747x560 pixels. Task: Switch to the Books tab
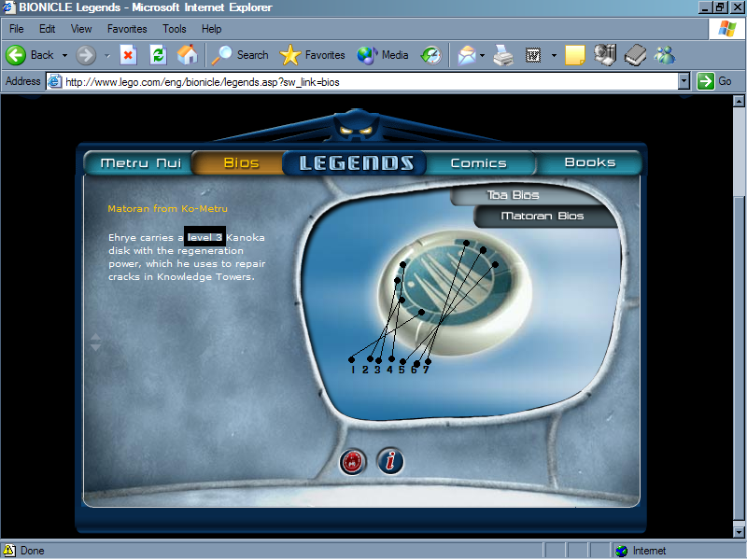pyautogui.click(x=590, y=162)
